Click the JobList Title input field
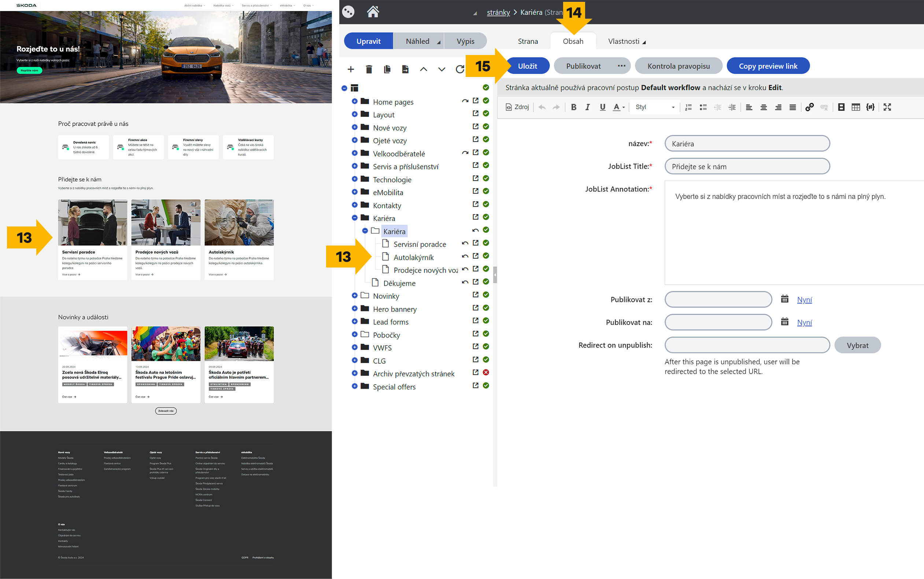The width and height of the screenshot is (924, 579). [747, 166]
